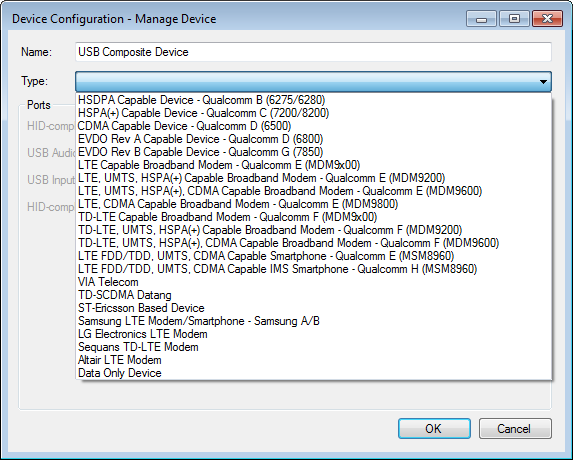573x460 pixels.
Task: Pick EVDO Rev A Capable Device option
Action: tap(314, 139)
